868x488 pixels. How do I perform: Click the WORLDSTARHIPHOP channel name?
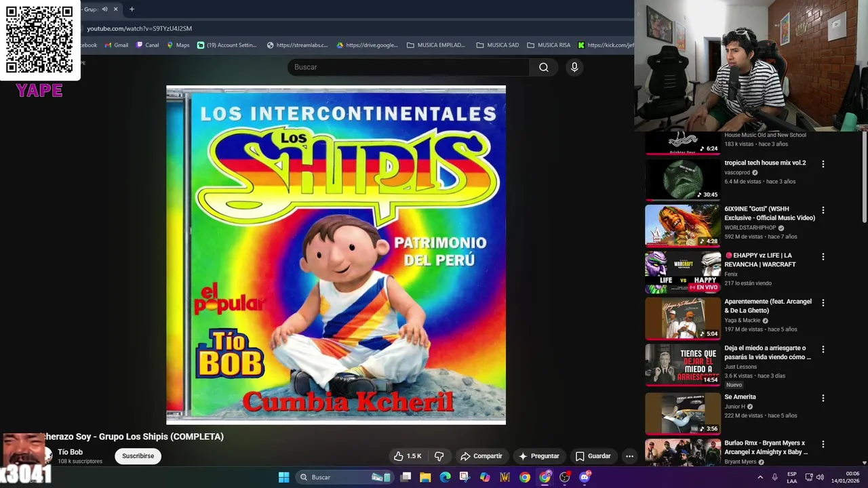pos(751,228)
